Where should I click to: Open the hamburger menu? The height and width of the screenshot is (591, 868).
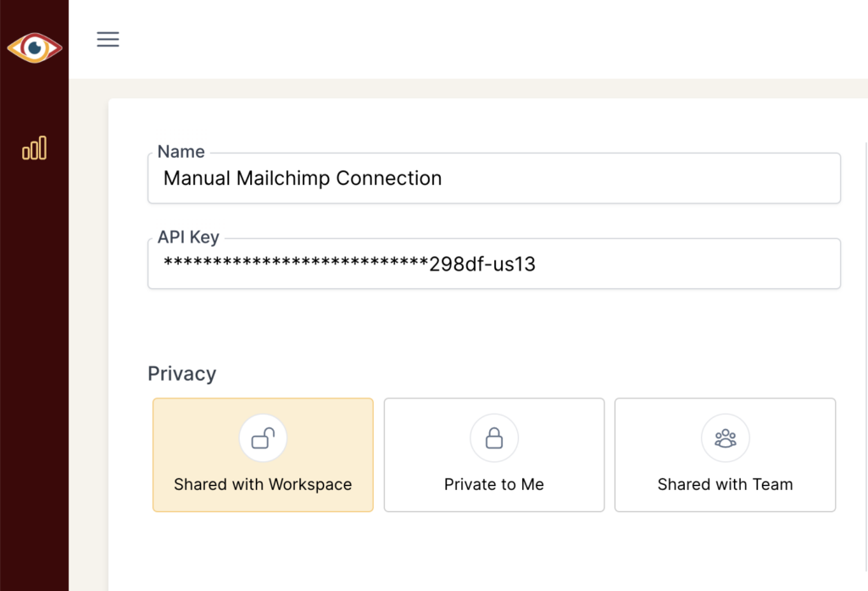point(108,39)
